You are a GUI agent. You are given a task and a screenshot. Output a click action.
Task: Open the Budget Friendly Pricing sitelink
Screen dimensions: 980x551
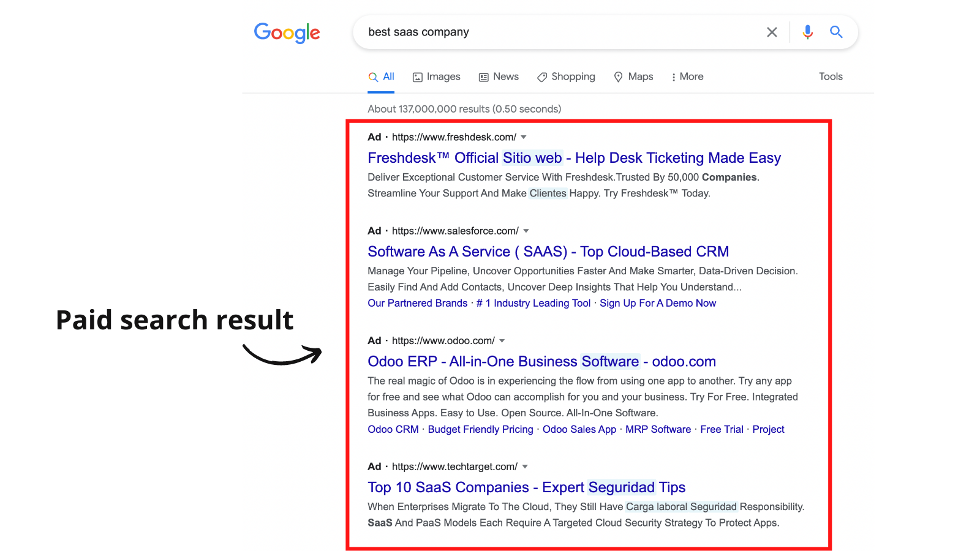(x=481, y=429)
